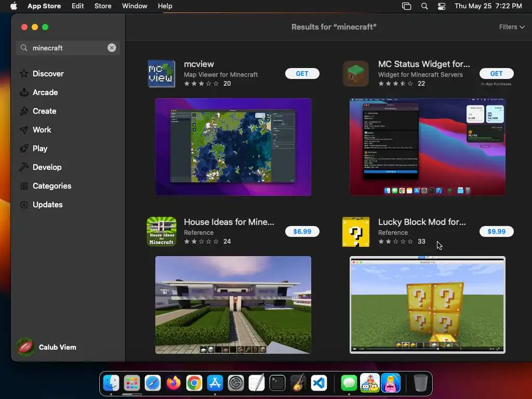Open the Apple menu
Screen dimensions: 532x399
[x=14, y=6]
